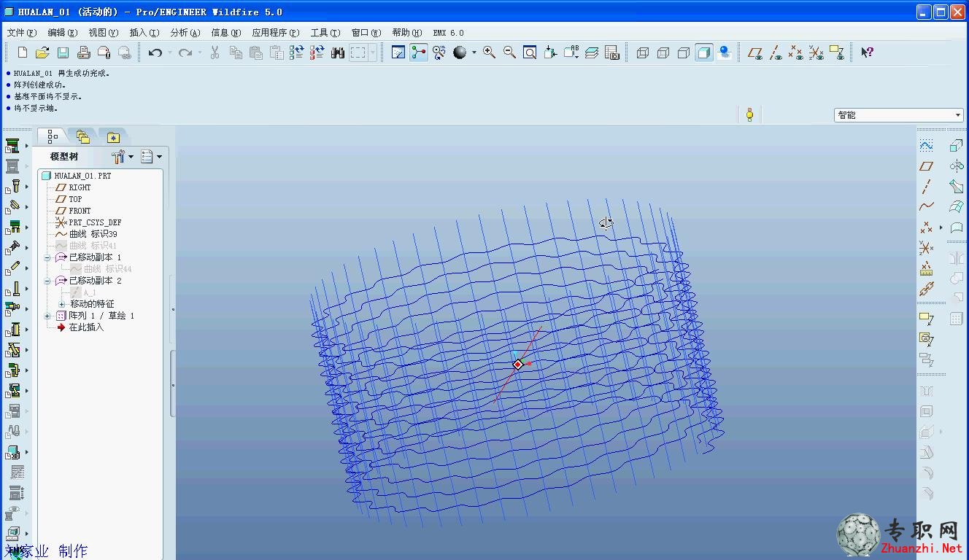969x560 pixels.
Task: Open the 编辑 (Edit) menu
Action: pos(62,33)
